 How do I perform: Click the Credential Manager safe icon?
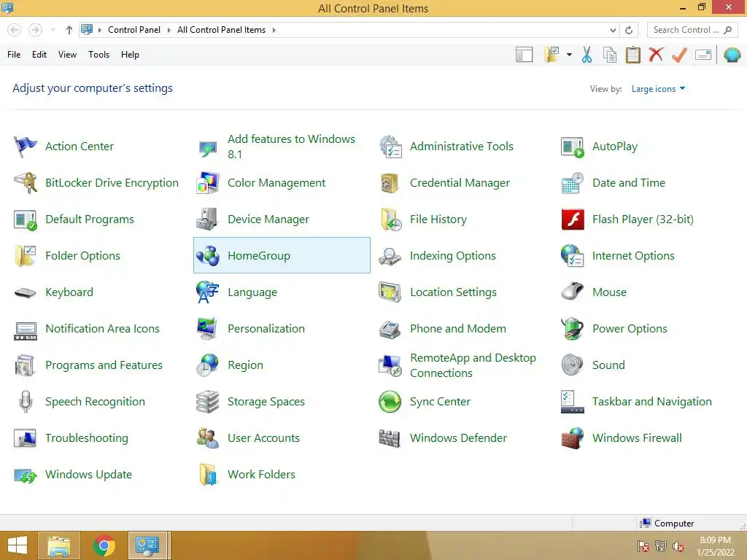390,183
